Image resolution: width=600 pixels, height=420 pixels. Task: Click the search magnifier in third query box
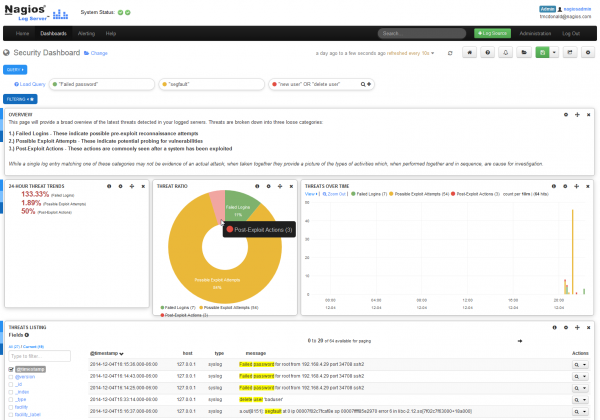pyautogui.click(x=365, y=84)
